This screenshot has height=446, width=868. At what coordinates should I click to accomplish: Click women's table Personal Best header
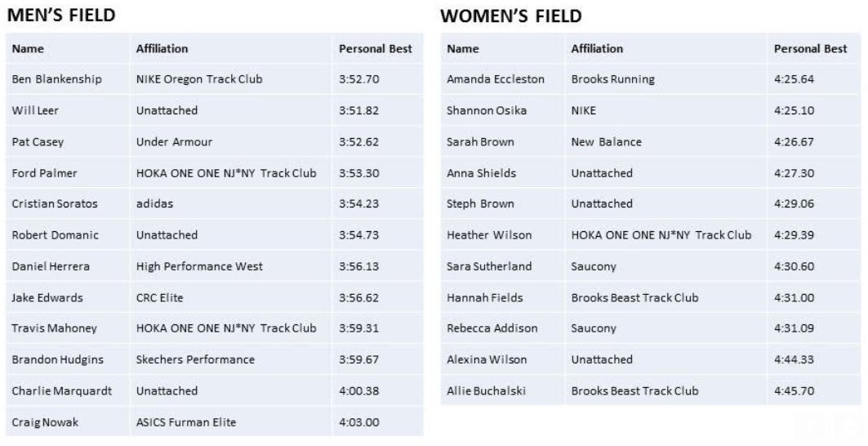pos(810,49)
